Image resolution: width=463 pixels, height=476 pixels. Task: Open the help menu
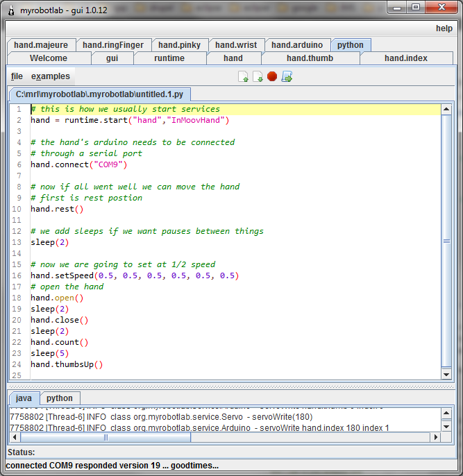pyautogui.click(x=444, y=28)
